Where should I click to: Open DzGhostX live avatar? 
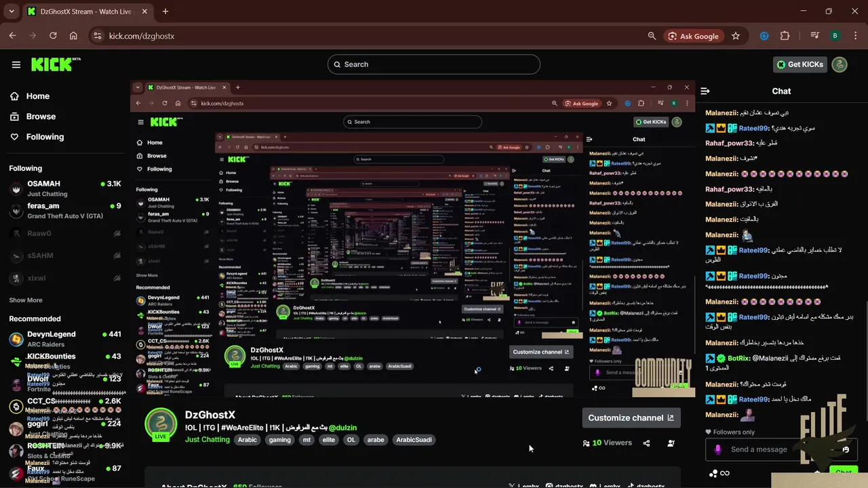[x=161, y=424]
